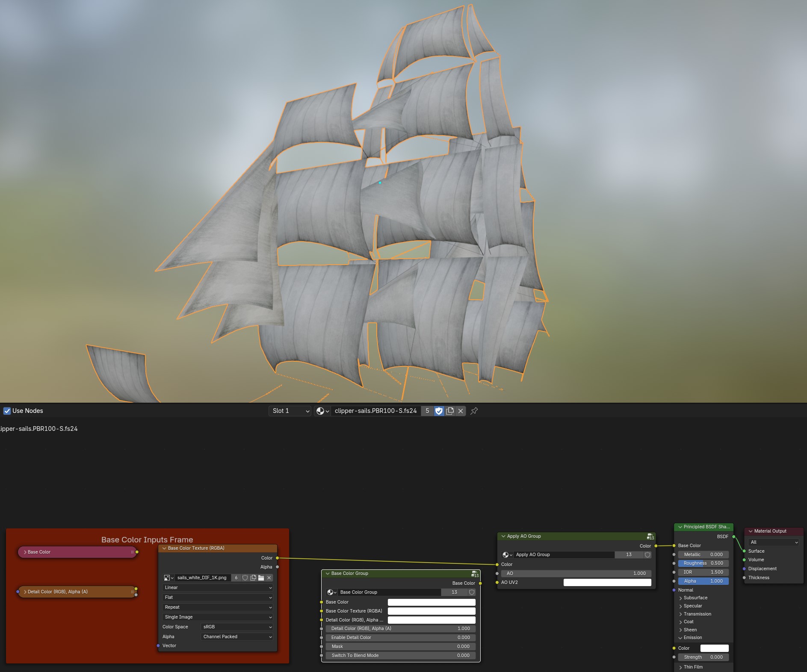The width and height of the screenshot is (807, 672).
Task: Open the Slot 1 dropdown
Action: [x=290, y=411]
